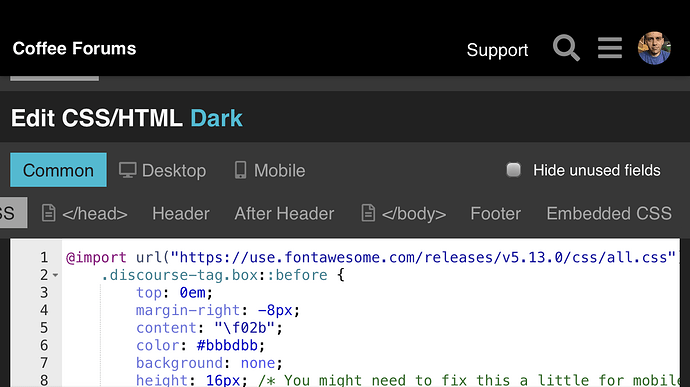Viewport: 690px width, 387px height.
Task: Select the partially visible CSS tab
Action: pos(14,213)
